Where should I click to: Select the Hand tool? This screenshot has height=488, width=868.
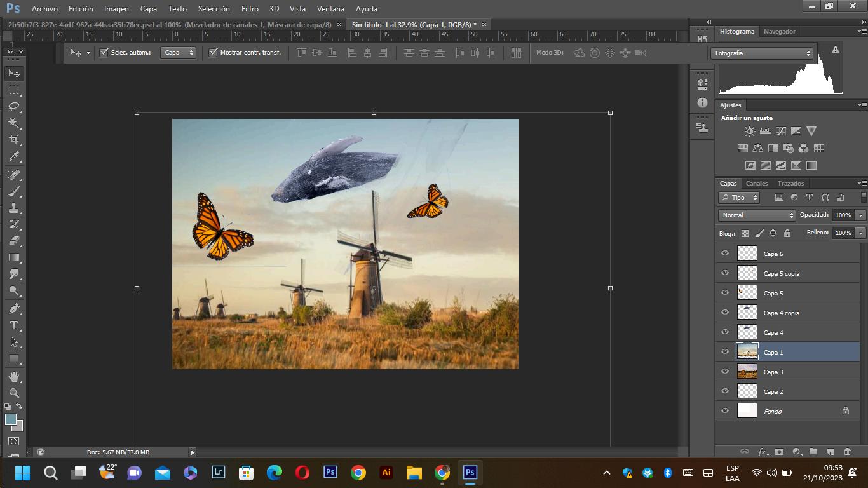pos(14,377)
